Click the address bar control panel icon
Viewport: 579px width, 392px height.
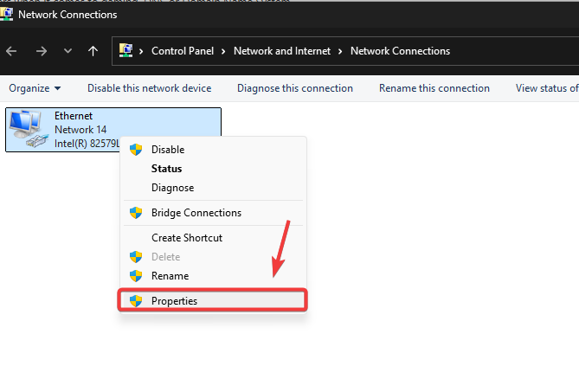point(125,51)
